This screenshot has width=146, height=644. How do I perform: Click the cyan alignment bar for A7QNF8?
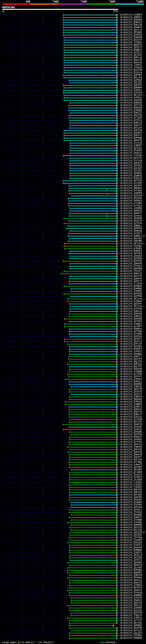pyautogui.click(x=90, y=15)
